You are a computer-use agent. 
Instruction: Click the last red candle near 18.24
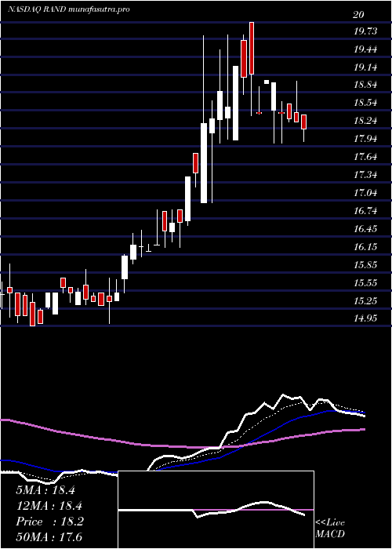[x=304, y=122]
